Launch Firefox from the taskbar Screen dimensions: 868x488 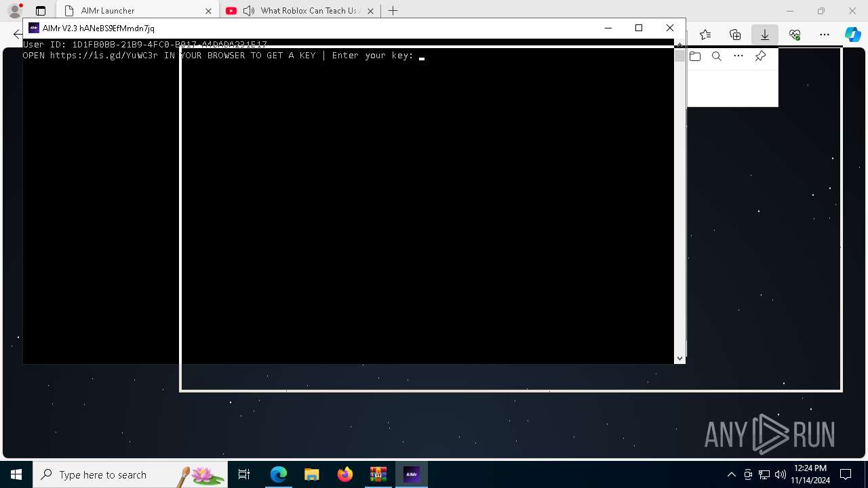pos(344,474)
